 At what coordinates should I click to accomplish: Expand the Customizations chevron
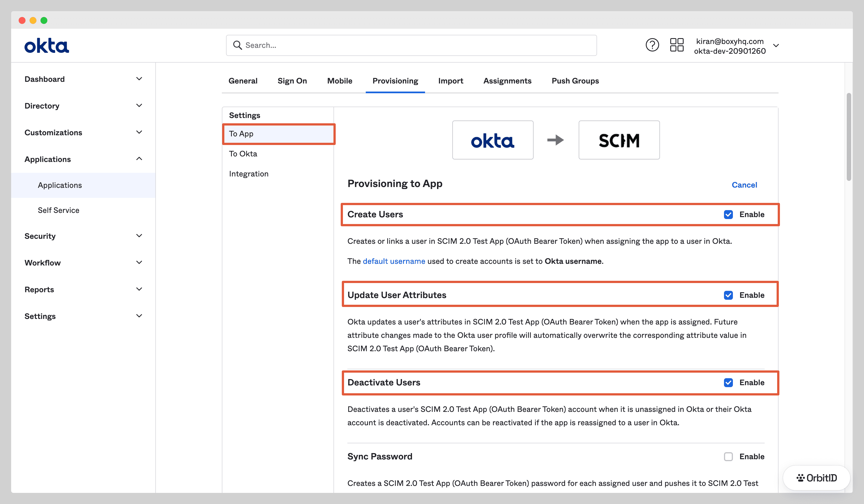(139, 132)
